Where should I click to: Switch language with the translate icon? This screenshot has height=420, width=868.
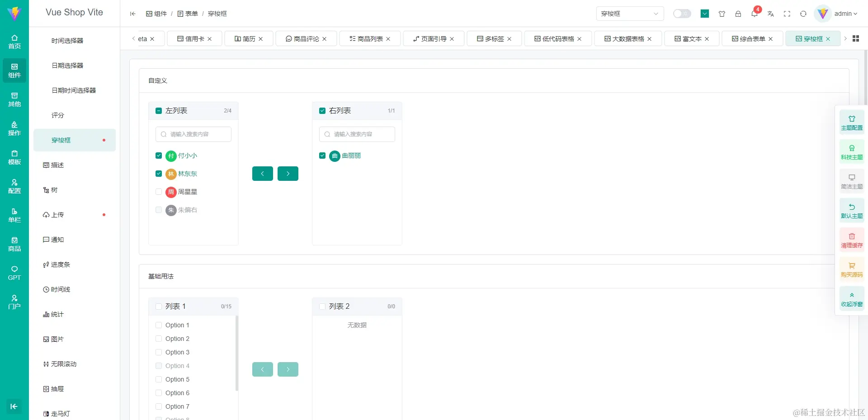click(x=771, y=14)
